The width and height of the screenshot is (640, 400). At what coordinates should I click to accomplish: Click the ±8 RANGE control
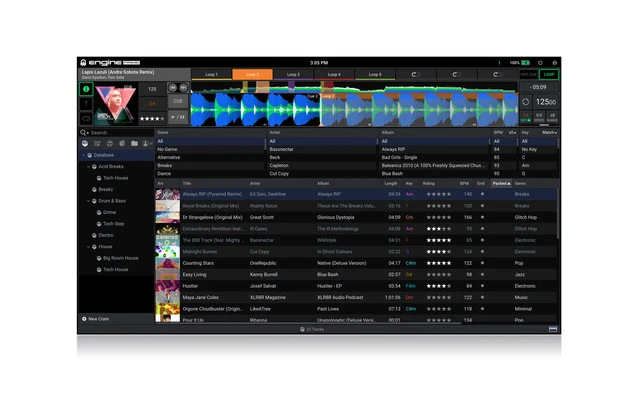[x=552, y=118]
